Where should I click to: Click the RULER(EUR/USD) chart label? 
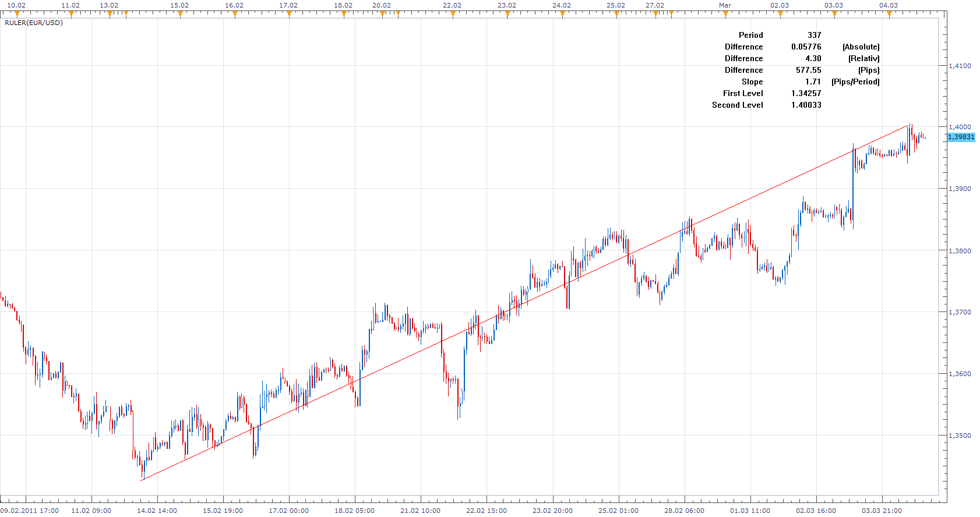34,23
